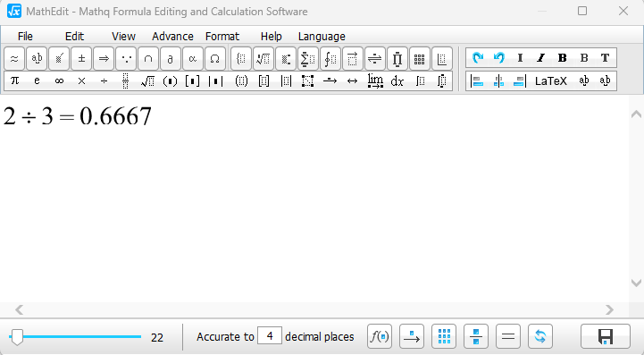This screenshot has width=644, height=355.
Task: Insert a square root template
Action: coord(148,81)
